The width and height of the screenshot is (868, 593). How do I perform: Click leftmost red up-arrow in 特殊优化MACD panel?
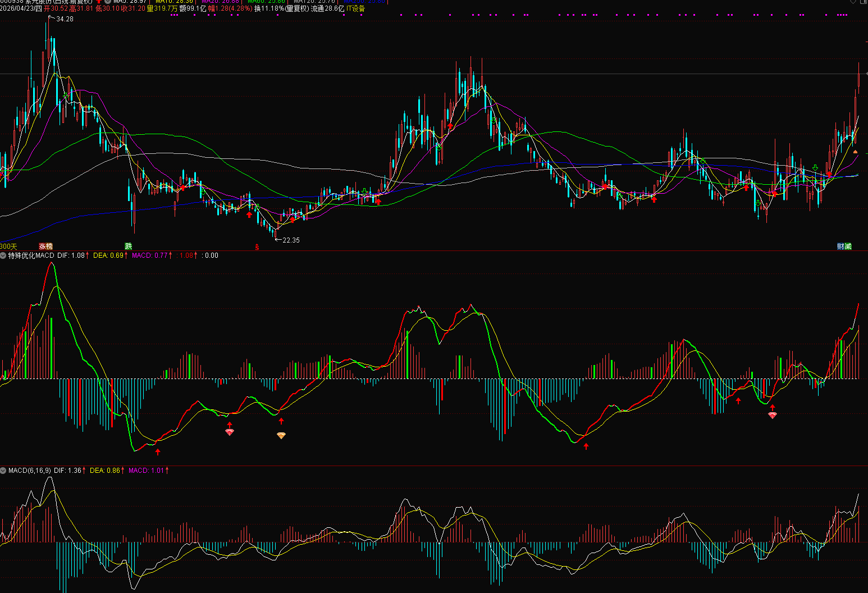pos(158,451)
